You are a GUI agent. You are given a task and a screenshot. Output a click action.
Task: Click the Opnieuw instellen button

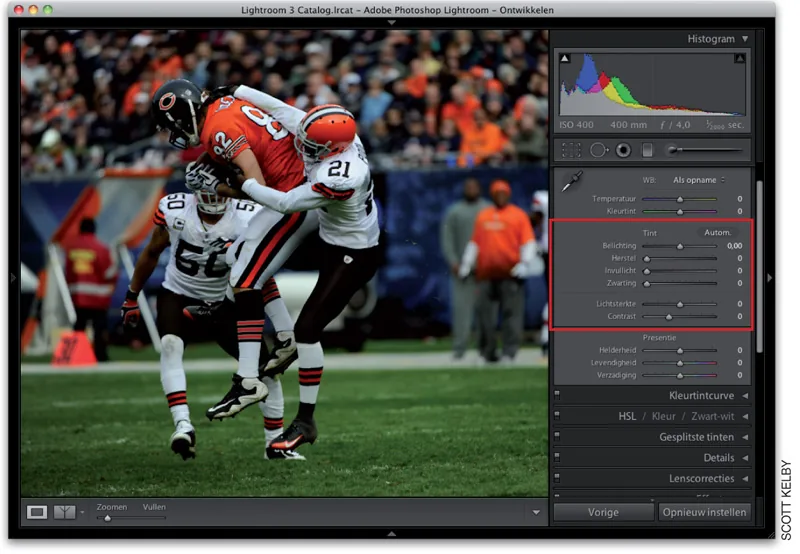click(x=704, y=512)
